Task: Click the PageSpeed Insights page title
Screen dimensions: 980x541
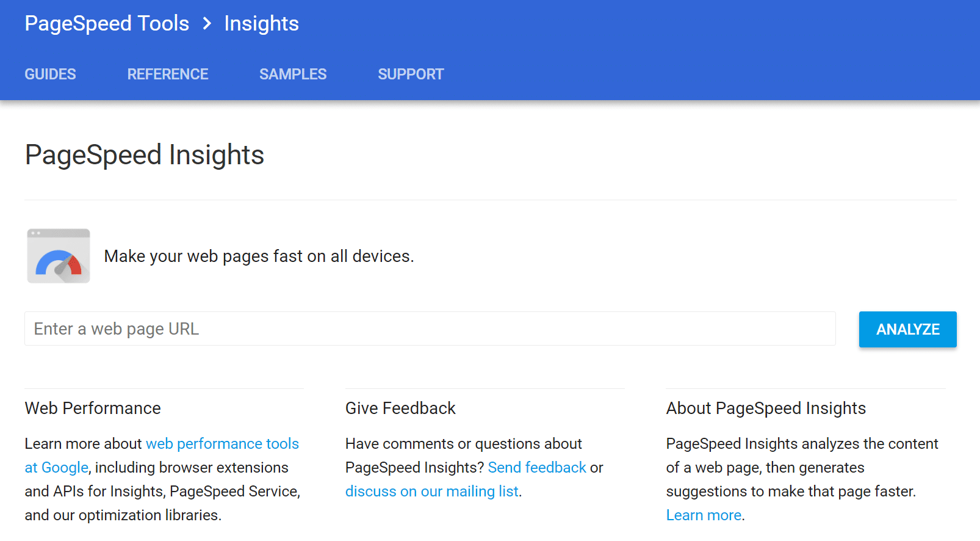Action: click(144, 154)
